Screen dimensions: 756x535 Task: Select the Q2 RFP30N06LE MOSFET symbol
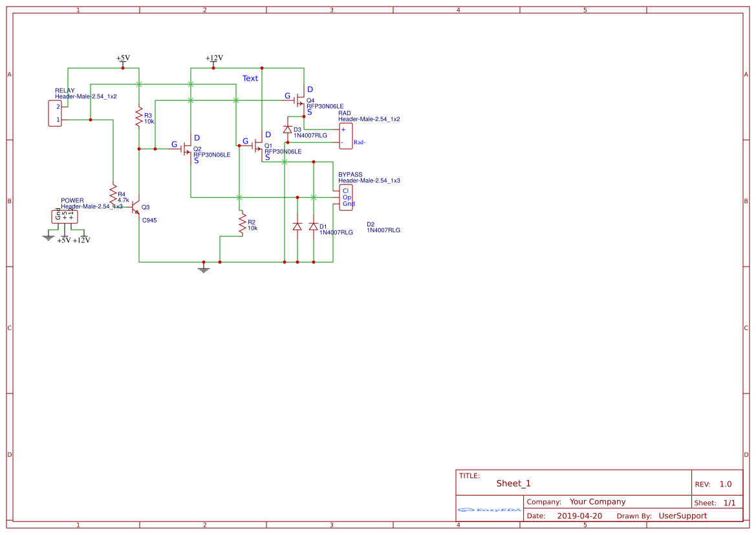[x=188, y=148]
